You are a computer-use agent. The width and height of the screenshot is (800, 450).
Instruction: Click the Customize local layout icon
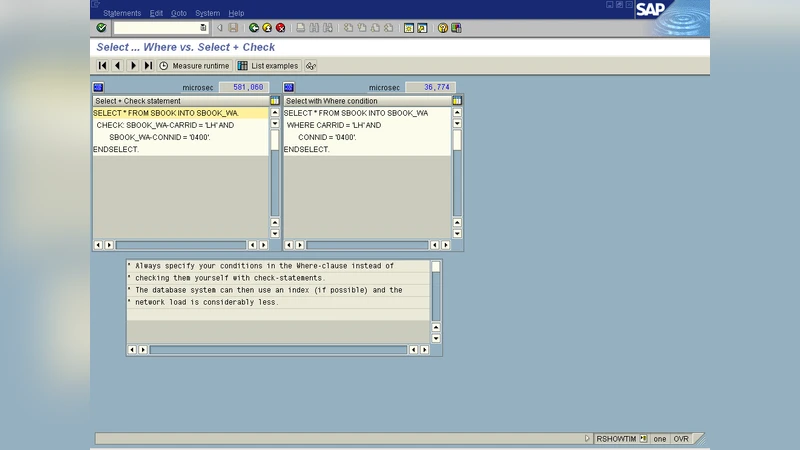457,28
